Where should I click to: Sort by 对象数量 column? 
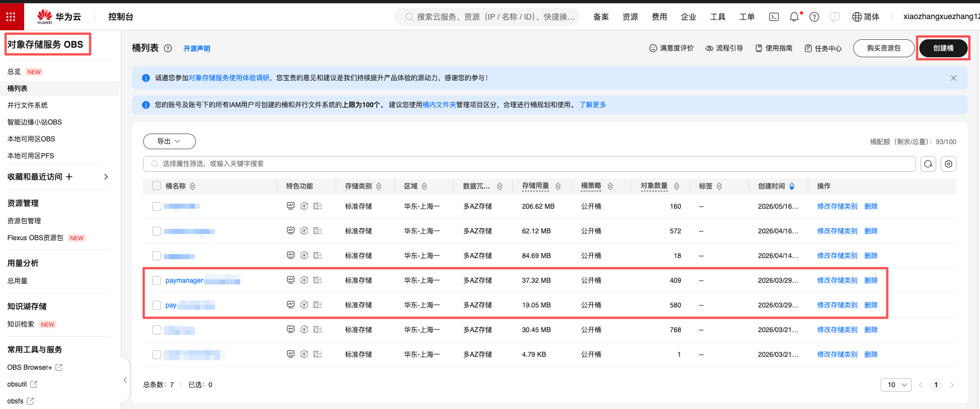pos(676,186)
